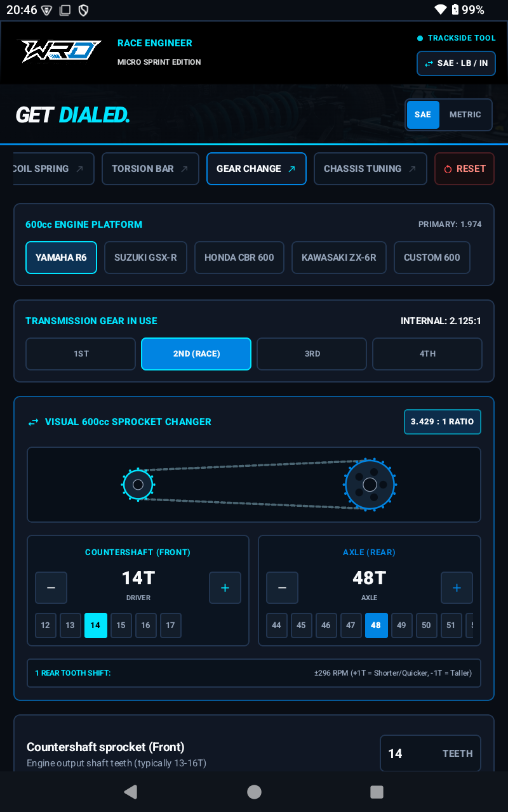Select 4TH transmission gear
The image size is (508, 812).
tap(427, 354)
